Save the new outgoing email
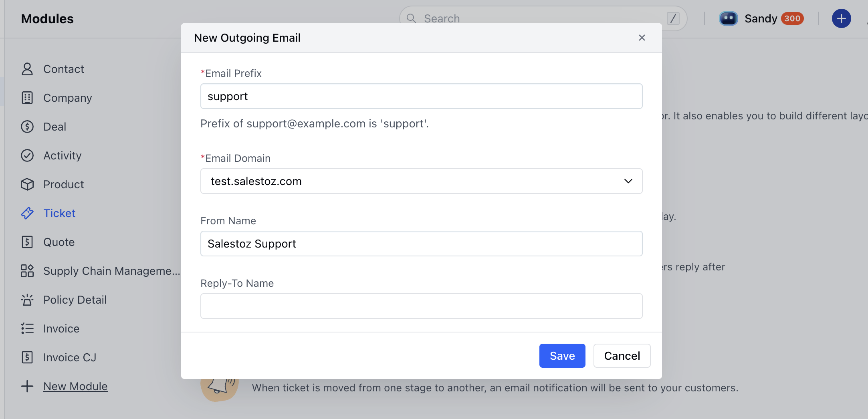The height and width of the screenshot is (419, 868). [x=562, y=356]
